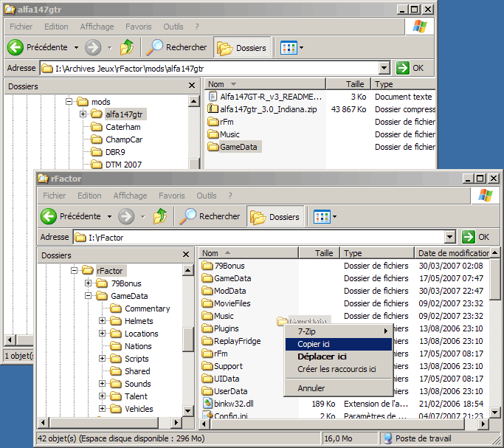Collapse the mods tree node
The width and height of the screenshot is (504, 448).
[x=69, y=101]
